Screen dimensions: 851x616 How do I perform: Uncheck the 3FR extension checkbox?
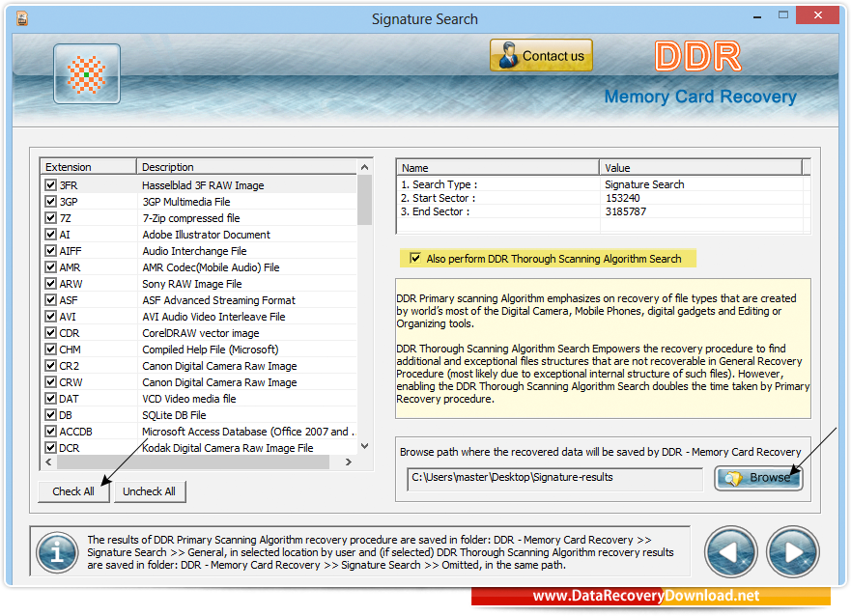(x=51, y=185)
